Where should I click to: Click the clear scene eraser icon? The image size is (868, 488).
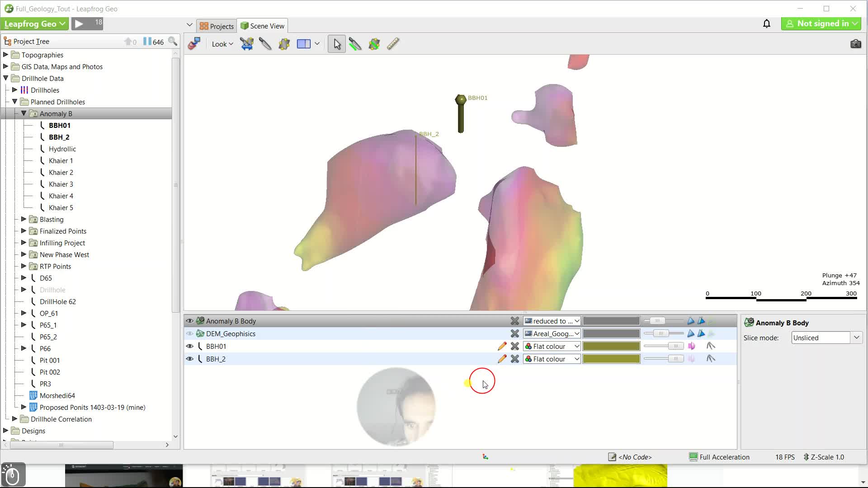194,44
